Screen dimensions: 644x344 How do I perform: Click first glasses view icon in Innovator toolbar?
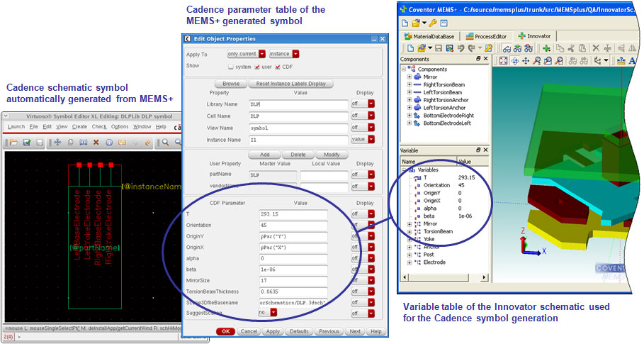[x=507, y=48]
